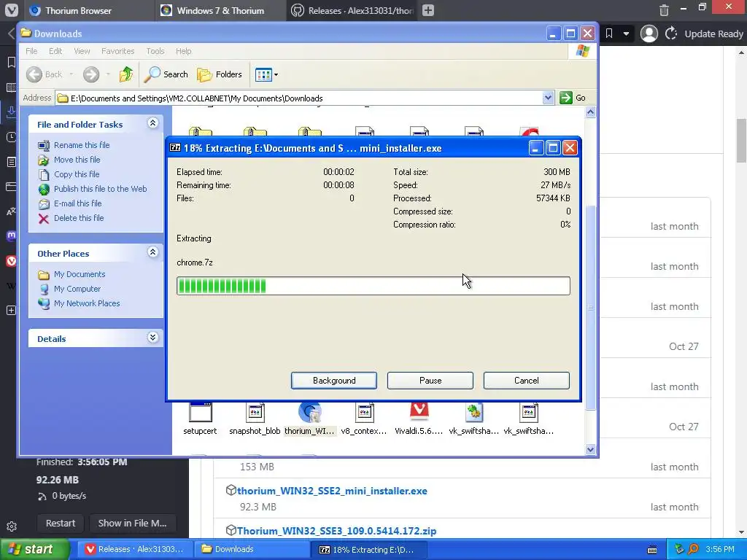
Task: Click Publish this file to the Web
Action: click(101, 189)
